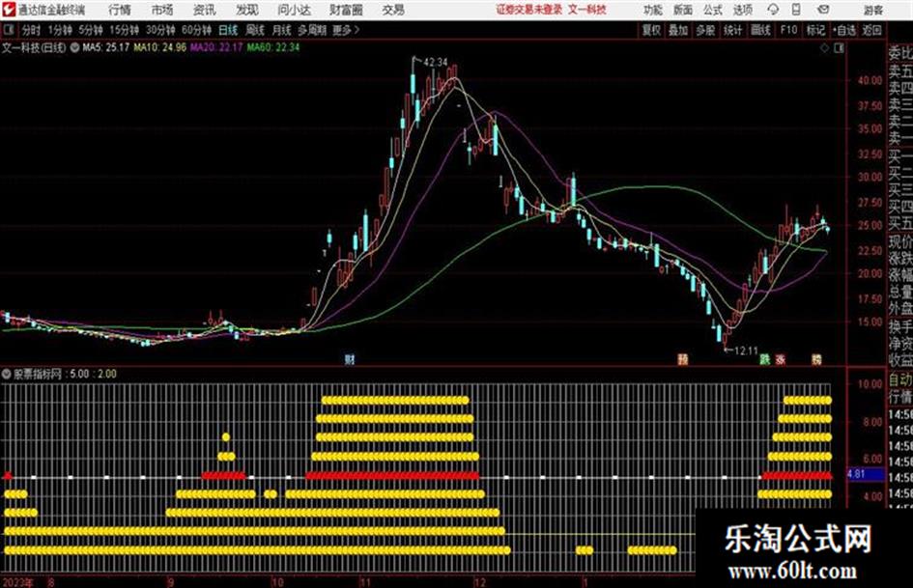The height and width of the screenshot is (588, 913).
Task: Open the mail envelope icon
Action: coord(823,10)
